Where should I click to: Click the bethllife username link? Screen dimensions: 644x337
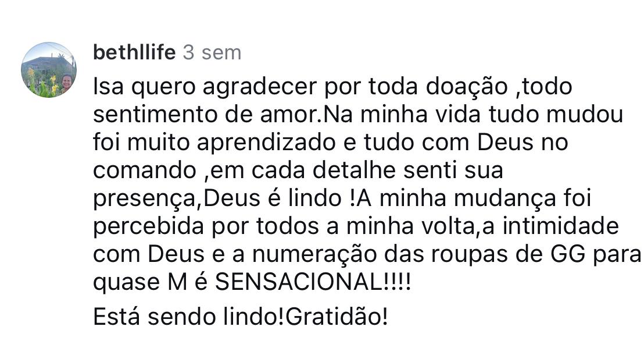pos(134,52)
